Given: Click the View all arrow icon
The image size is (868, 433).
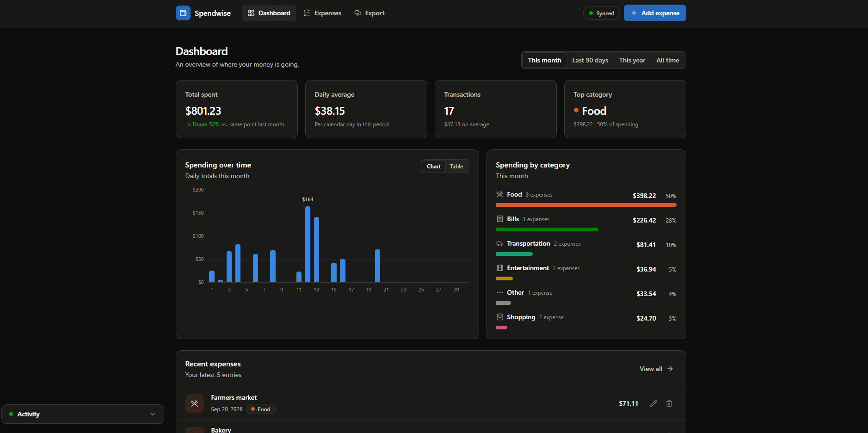Looking at the screenshot, I should coord(670,369).
